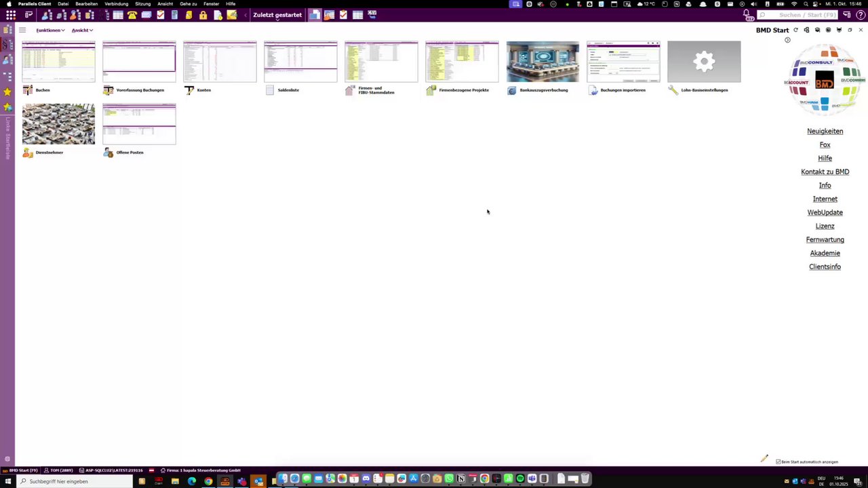Image resolution: width=868 pixels, height=488 pixels.
Task: Open the Akademie link
Action: click(x=825, y=253)
